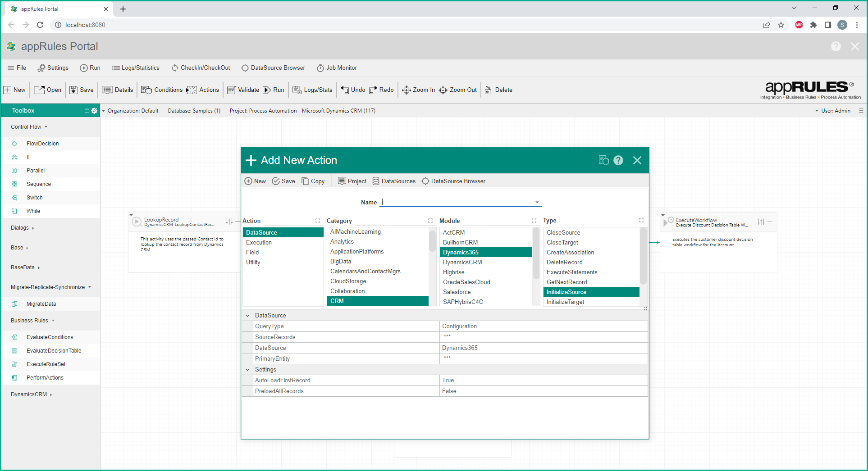Collapse the DataSource properties section
868x471 pixels.
click(247, 316)
